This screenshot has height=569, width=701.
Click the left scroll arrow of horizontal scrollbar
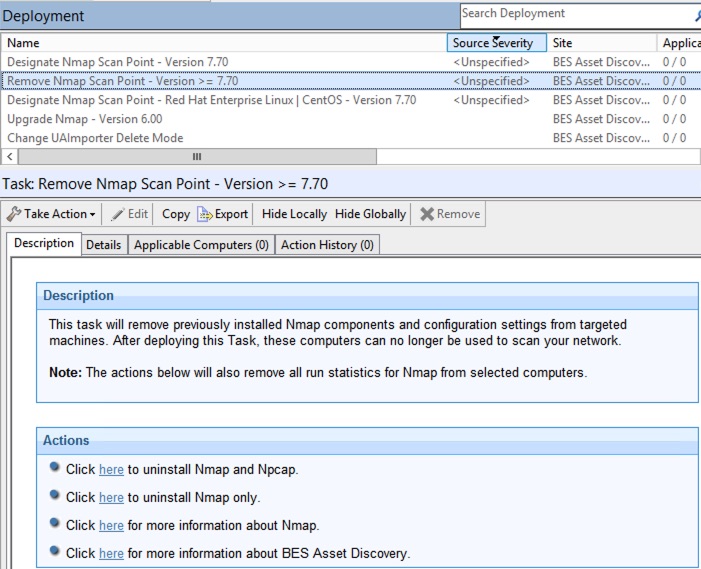pyautogui.click(x=10, y=156)
